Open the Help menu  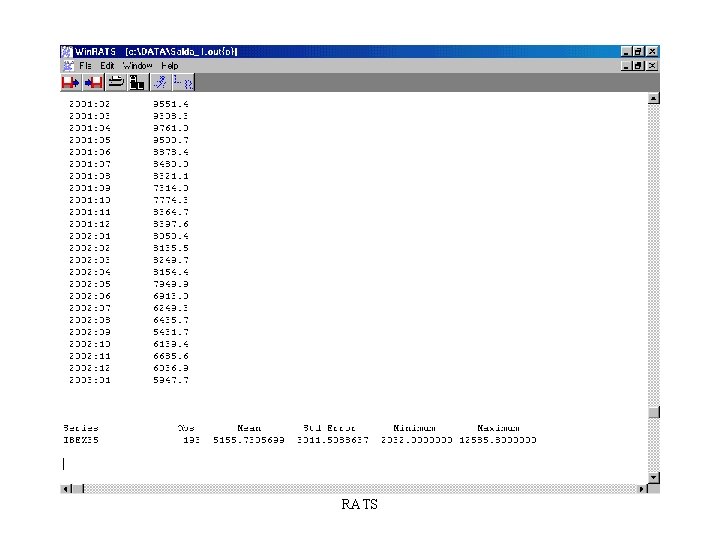pos(169,66)
